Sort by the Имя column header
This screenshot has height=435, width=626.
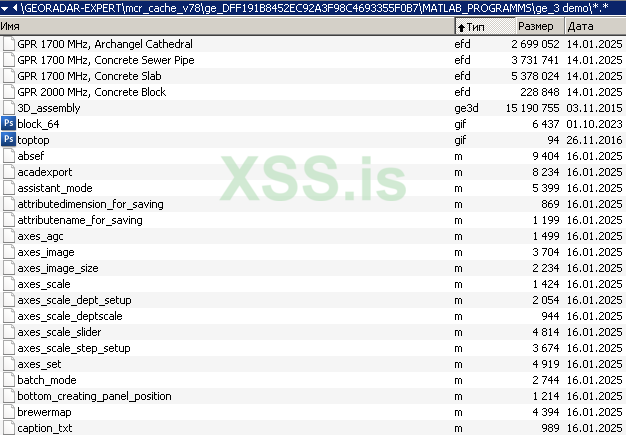[x=227, y=26]
